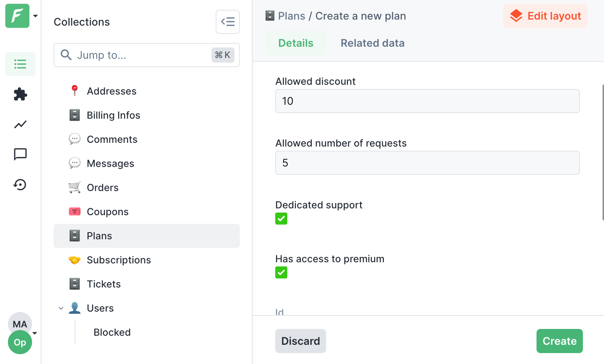The height and width of the screenshot is (364, 604).
Task: Select the Details tab
Action: coord(296,43)
